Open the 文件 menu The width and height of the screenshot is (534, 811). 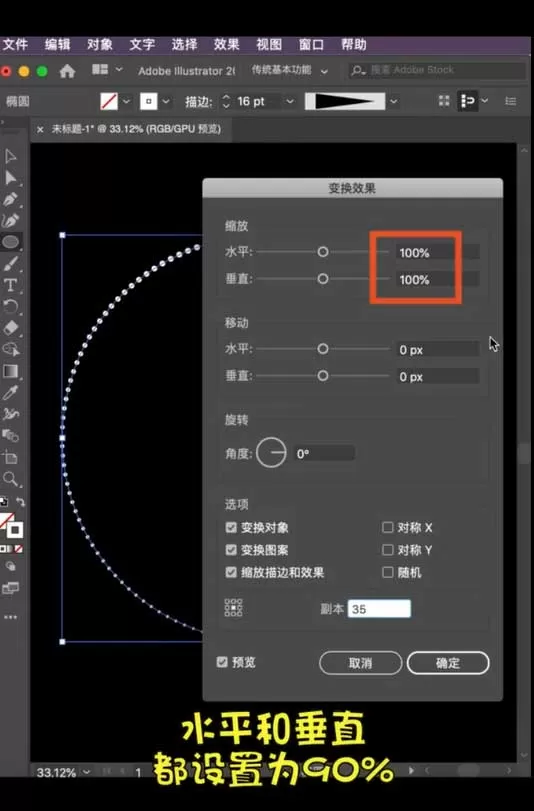(x=15, y=44)
